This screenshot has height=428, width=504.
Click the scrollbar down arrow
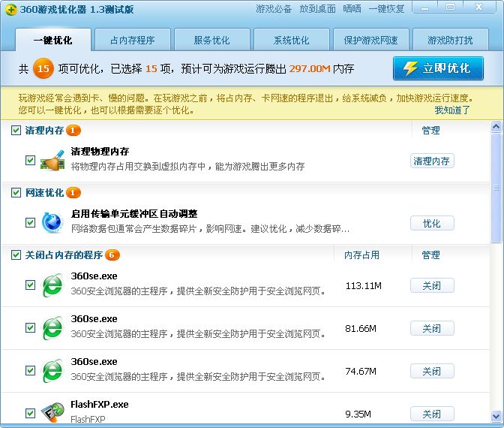[x=496, y=416]
